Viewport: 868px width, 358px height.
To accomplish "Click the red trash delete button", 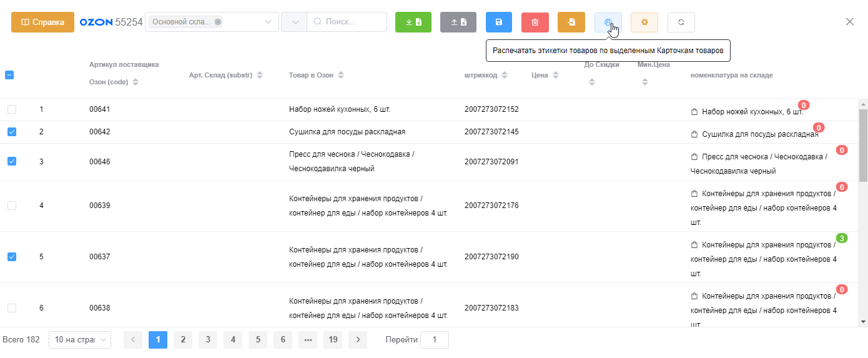I will coord(535,22).
